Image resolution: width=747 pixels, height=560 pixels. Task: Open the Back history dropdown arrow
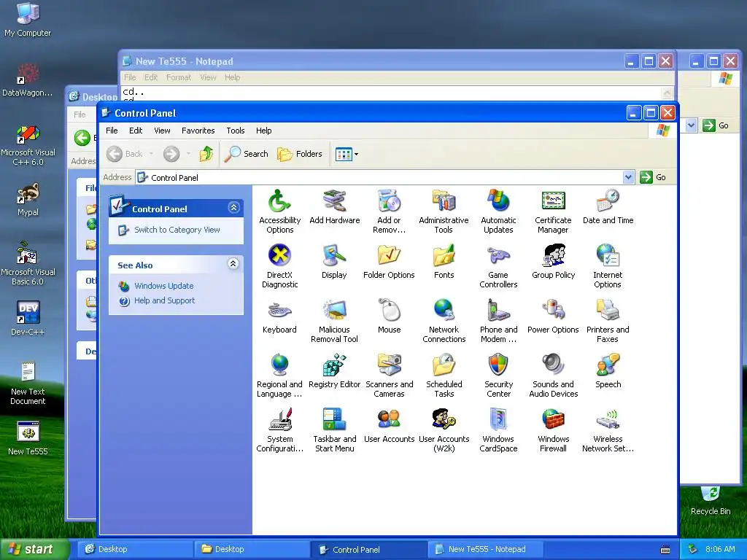pos(151,154)
